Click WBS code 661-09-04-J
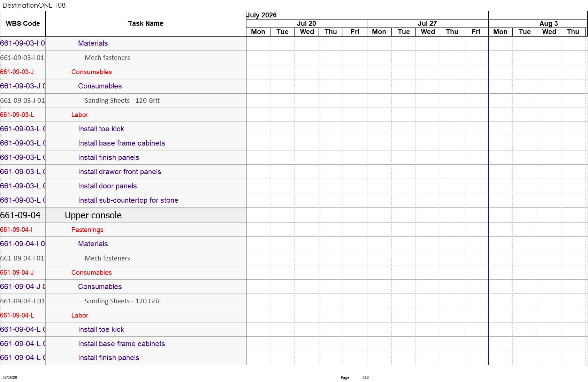 [x=17, y=272]
